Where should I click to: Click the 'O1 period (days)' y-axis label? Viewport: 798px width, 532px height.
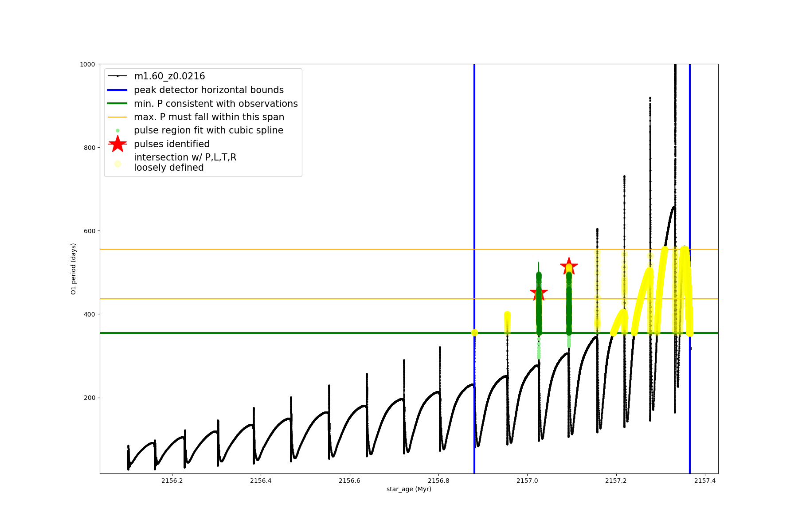pos(74,269)
